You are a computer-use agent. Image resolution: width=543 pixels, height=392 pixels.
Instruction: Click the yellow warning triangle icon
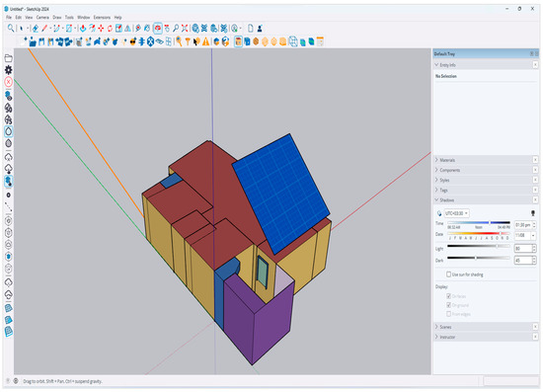click(x=205, y=41)
